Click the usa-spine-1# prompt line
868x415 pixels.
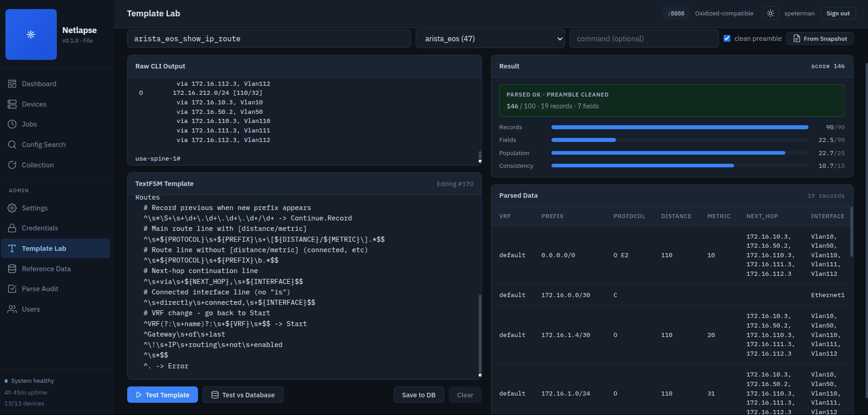click(x=158, y=159)
